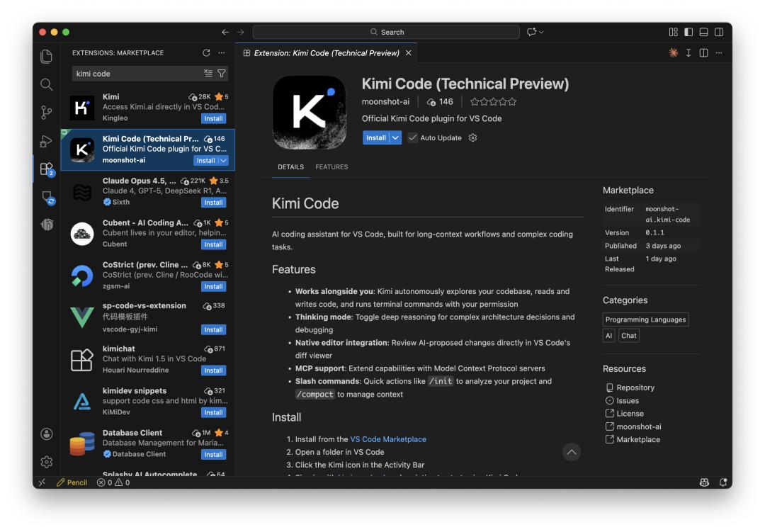Click the filter extensions funnel icon
This screenshot has width=765, height=532.
pyautogui.click(x=222, y=74)
